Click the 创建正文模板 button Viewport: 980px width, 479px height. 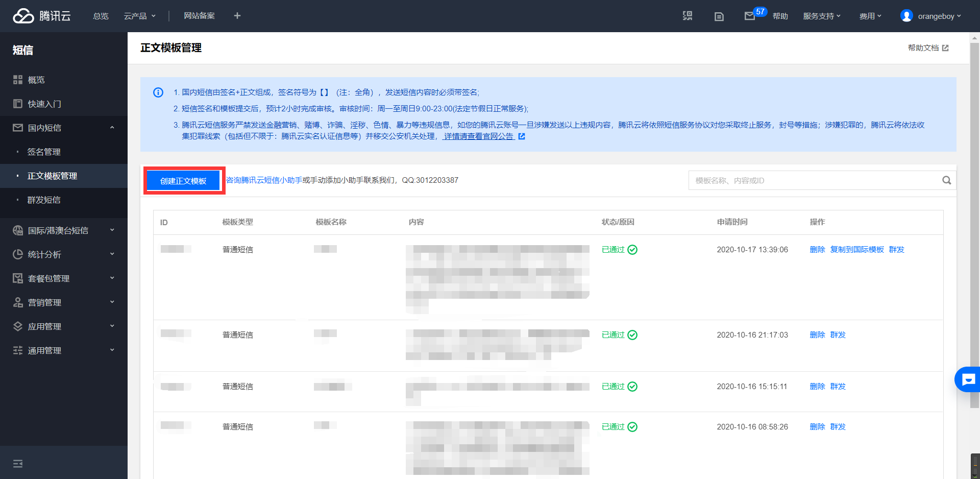point(183,181)
